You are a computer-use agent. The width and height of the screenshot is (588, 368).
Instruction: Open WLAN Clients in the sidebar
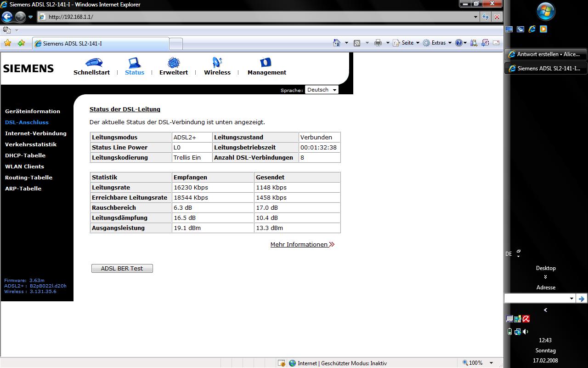click(x=24, y=167)
